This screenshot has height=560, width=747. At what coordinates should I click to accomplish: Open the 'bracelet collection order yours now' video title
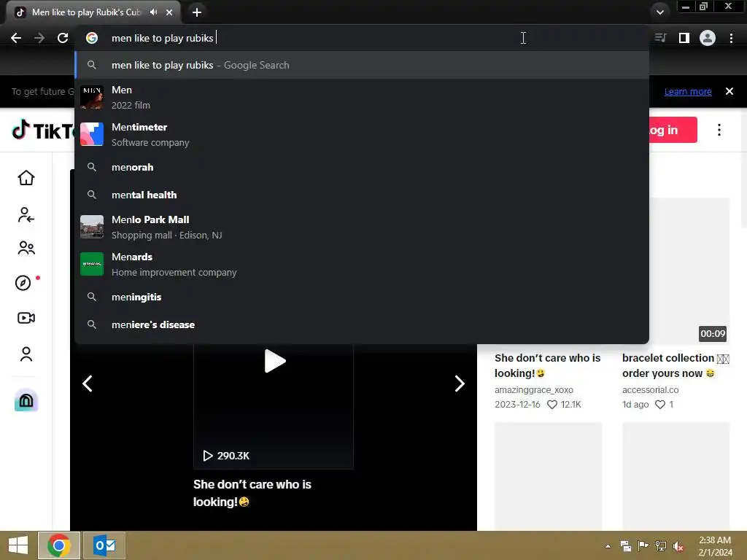(x=676, y=366)
